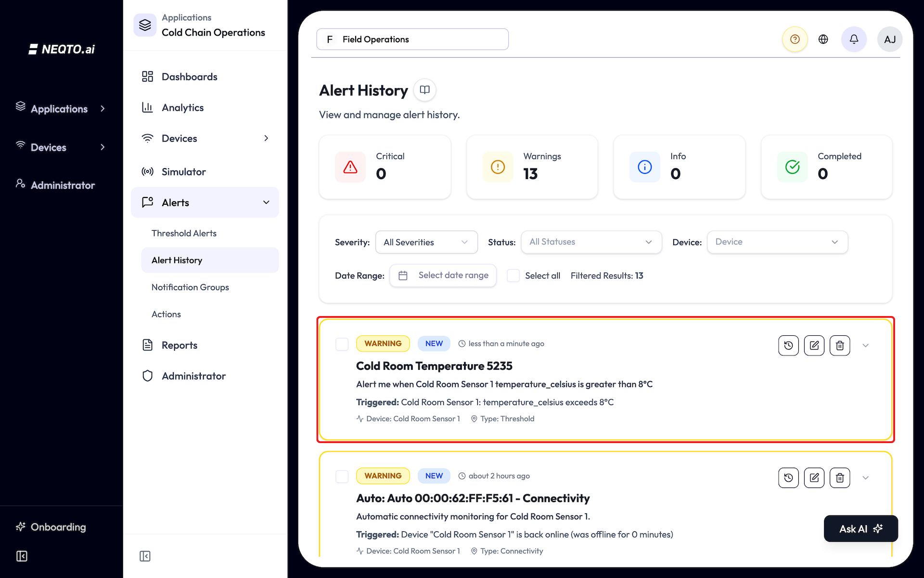Tick the Select all checkbox
Screen dimensions: 924x578
click(x=513, y=276)
